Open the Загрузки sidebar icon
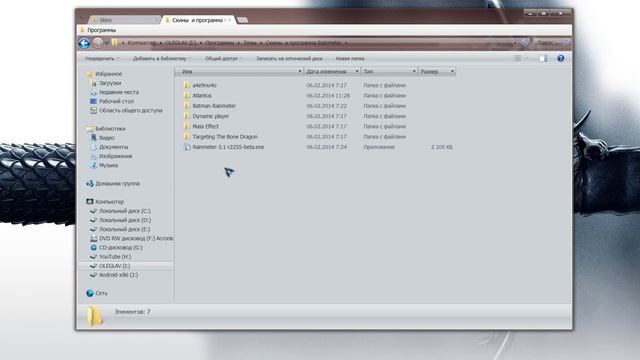Image resolution: width=640 pixels, height=360 pixels. tap(93, 83)
